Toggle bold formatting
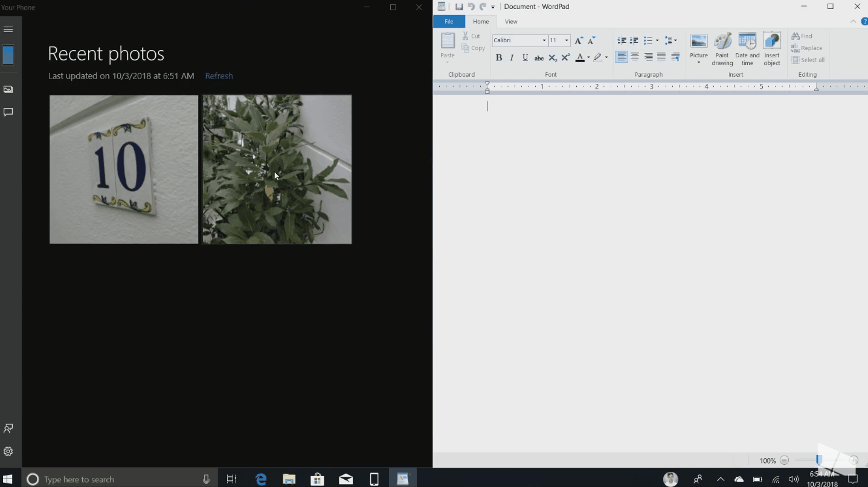Viewport: 868px width, 487px height. (x=499, y=58)
